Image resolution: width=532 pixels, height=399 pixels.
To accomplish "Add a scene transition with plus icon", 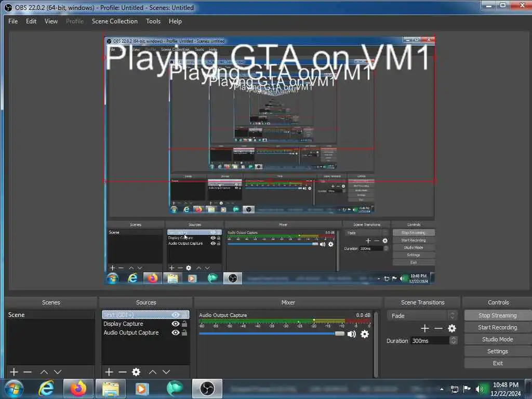I will [x=425, y=328].
